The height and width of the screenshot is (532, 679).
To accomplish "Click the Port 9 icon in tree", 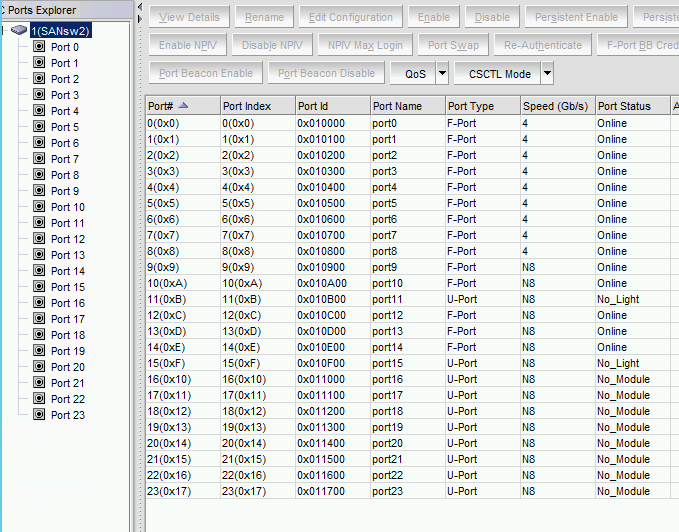I will coord(39,191).
